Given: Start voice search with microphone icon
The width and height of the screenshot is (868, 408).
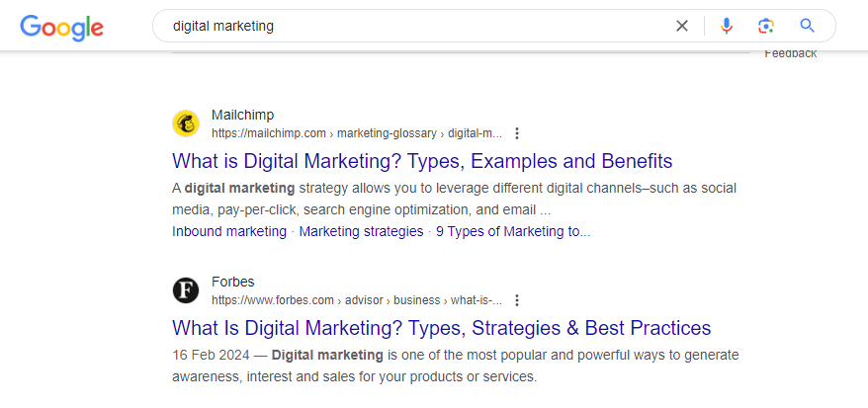Looking at the screenshot, I should click(727, 26).
